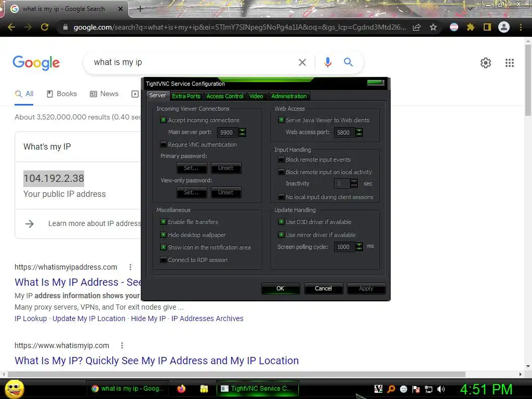Check Connect to RDP session

tap(163, 260)
